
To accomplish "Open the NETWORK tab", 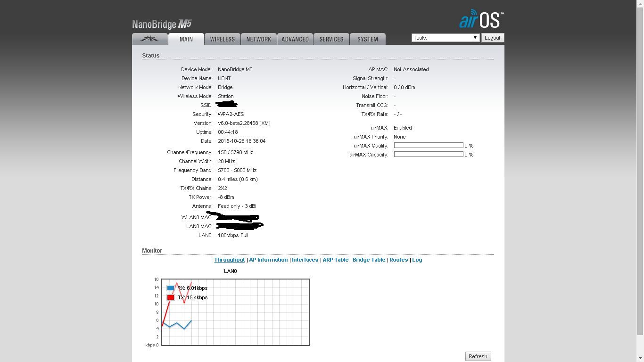I will click(259, 39).
